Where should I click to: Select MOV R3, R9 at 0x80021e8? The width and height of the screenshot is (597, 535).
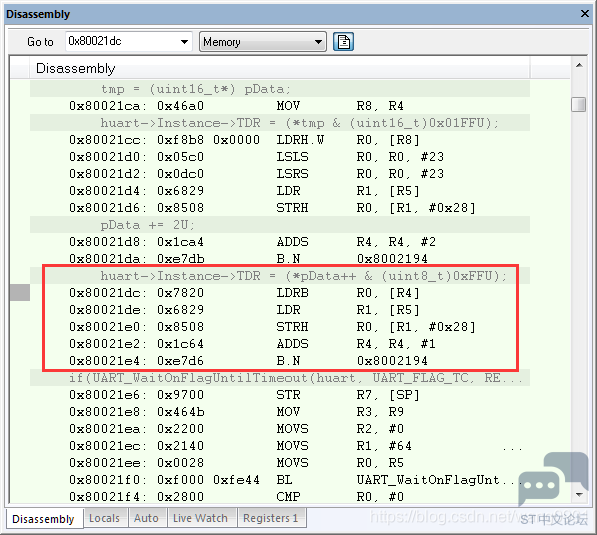(280, 412)
